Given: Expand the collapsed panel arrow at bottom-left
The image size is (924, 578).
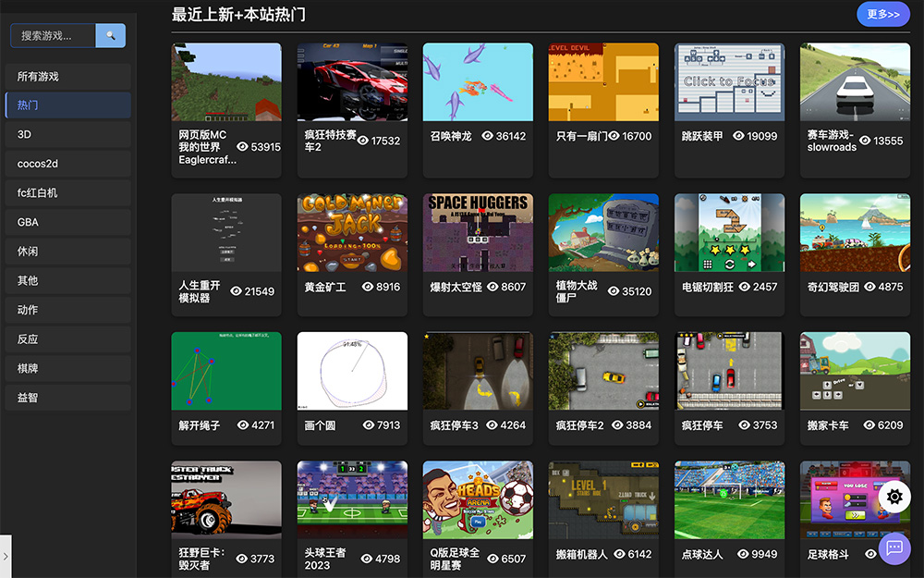Looking at the screenshot, I should pyautogui.click(x=6, y=556).
